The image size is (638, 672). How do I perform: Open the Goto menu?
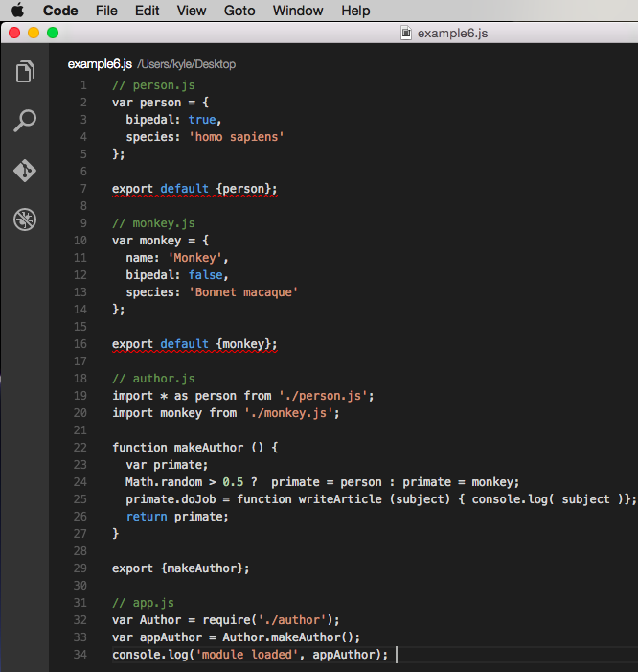[239, 11]
